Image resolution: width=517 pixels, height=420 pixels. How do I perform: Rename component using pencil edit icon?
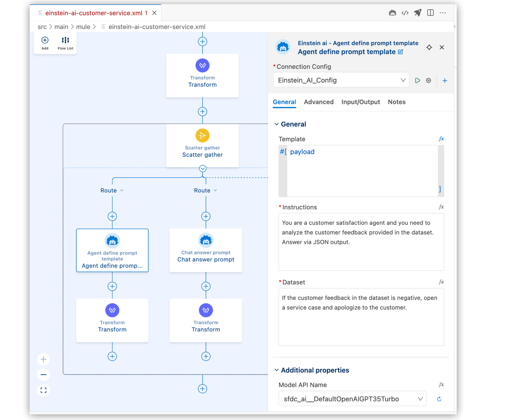pos(401,52)
